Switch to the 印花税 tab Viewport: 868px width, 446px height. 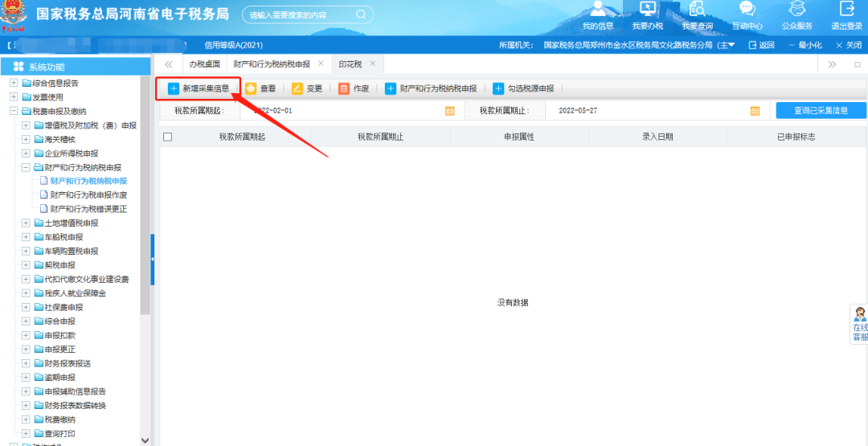pyautogui.click(x=350, y=63)
